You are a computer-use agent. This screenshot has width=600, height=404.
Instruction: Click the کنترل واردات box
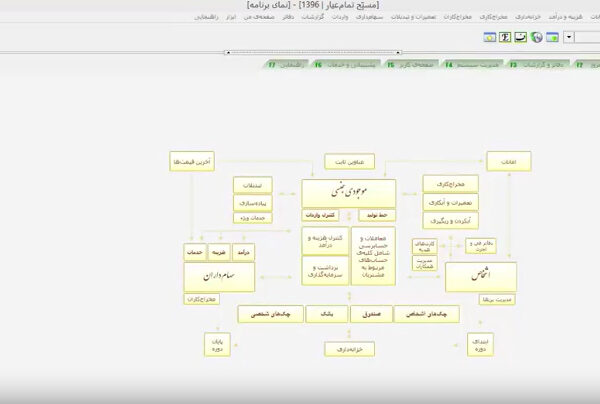coord(320,215)
